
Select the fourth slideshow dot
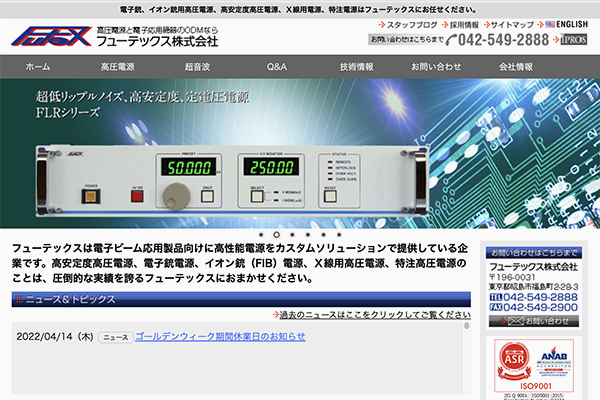pyautogui.click(x=308, y=235)
